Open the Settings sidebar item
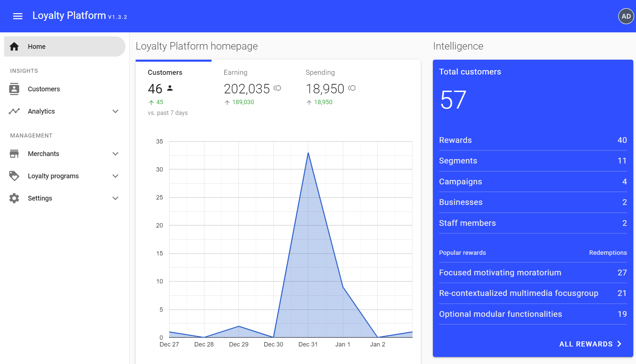Screen dimensions: 636x364 tap(65, 198)
